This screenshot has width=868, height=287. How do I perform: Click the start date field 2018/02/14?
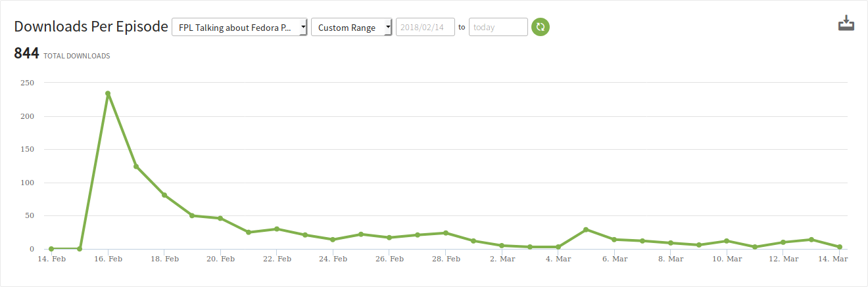coord(425,27)
